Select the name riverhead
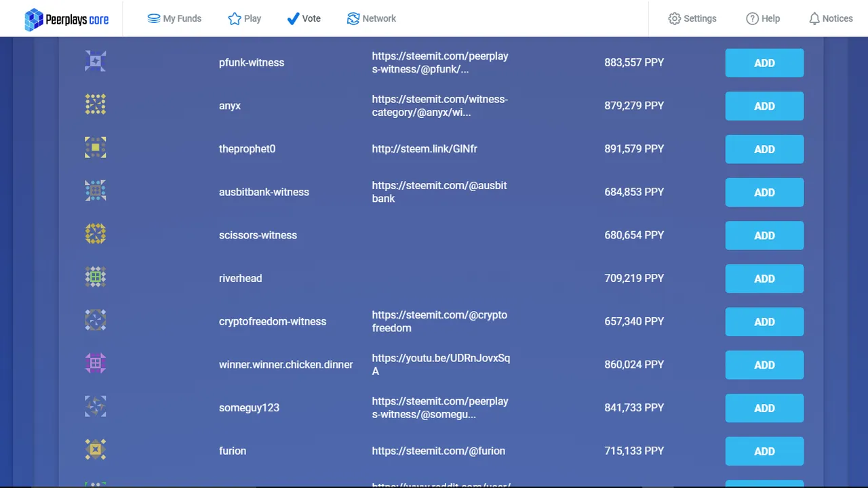The width and height of the screenshot is (868, 488). [x=240, y=278]
